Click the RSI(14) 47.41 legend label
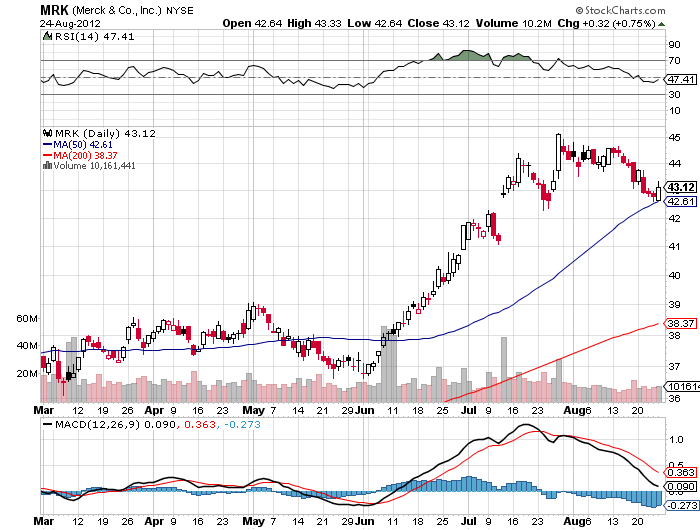 94,37
